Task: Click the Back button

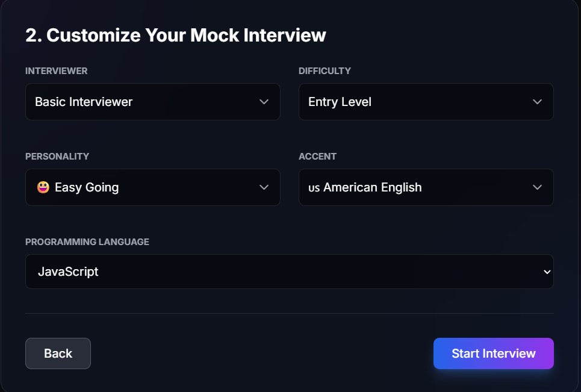Action: point(58,353)
